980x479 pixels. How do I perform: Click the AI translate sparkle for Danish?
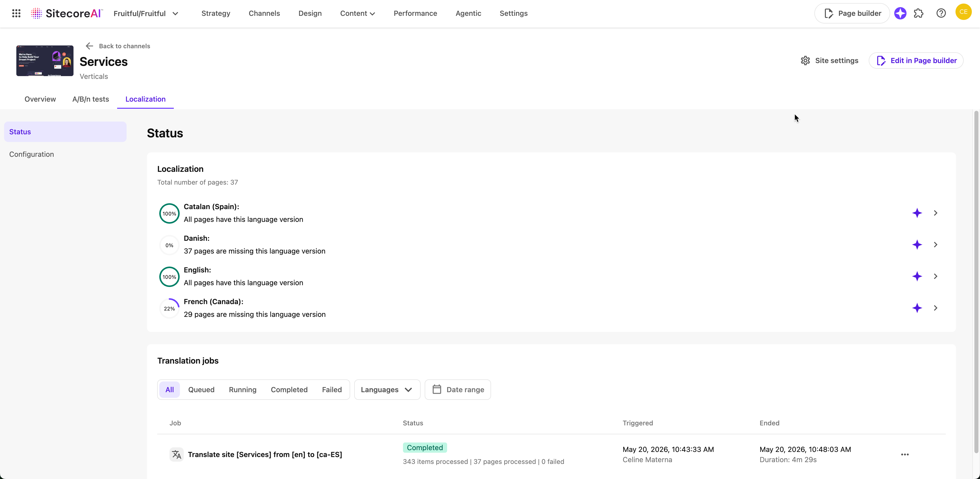(917, 244)
